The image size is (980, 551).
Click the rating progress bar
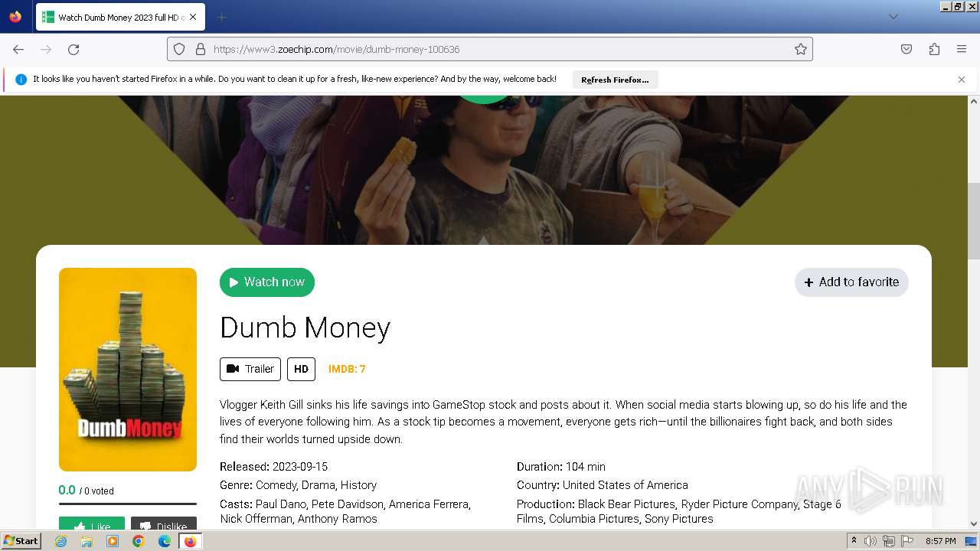tap(128, 504)
